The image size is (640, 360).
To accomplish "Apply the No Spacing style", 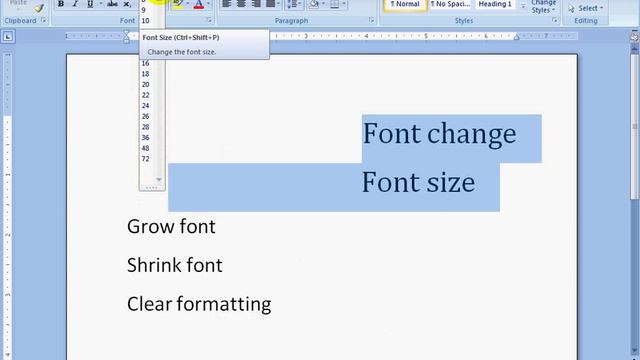I will point(450,4).
